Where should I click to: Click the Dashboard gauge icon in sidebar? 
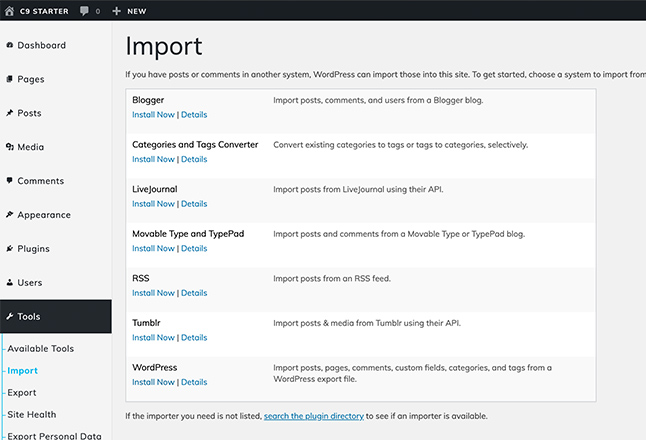[10, 45]
